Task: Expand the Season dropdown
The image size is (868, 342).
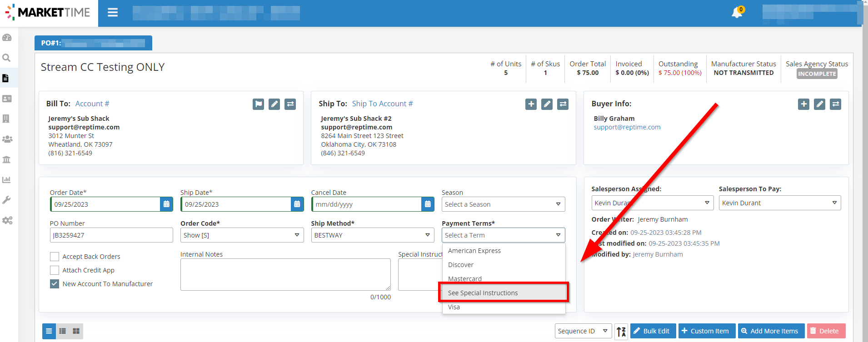Action: [503, 204]
